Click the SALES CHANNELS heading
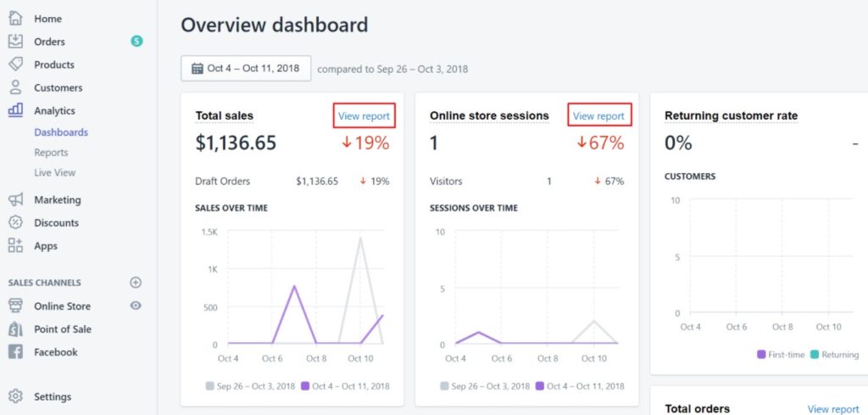This screenshot has width=868, height=415. pyautogui.click(x=44, y=283)
